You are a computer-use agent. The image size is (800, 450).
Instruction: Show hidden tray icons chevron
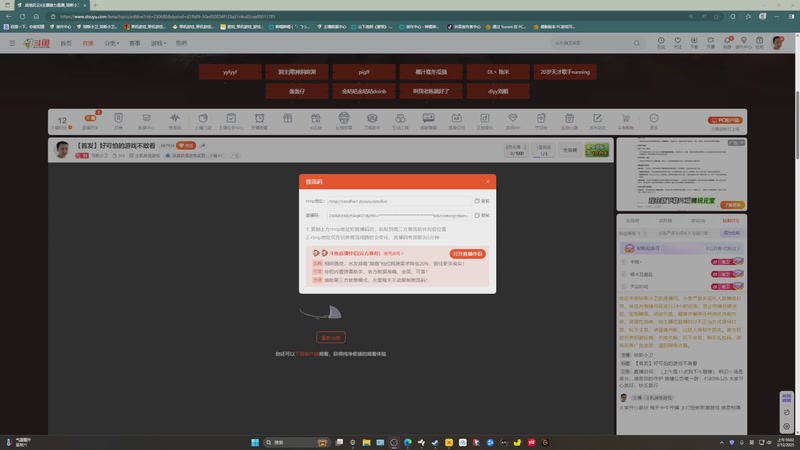click(x=721, y=442)
